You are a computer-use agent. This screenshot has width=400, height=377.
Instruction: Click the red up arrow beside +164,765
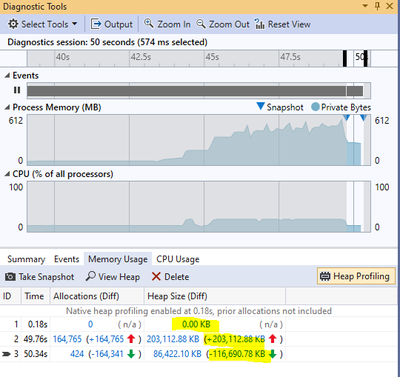pos(131,339)
